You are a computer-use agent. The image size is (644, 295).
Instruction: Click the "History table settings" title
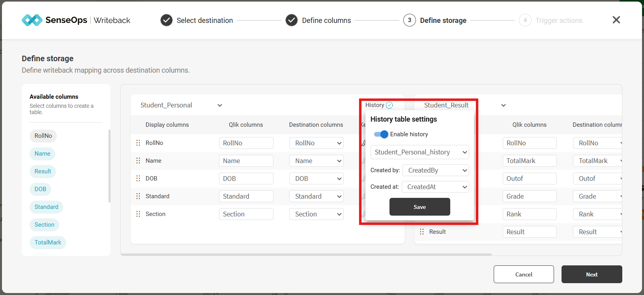tap(404, 119)
